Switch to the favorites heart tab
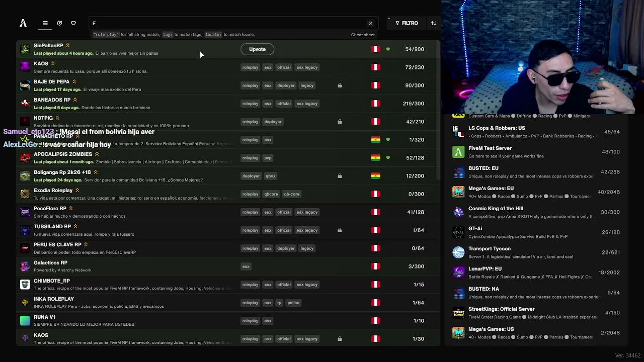Viewport: 644px width, 362px height. point(73,23)
